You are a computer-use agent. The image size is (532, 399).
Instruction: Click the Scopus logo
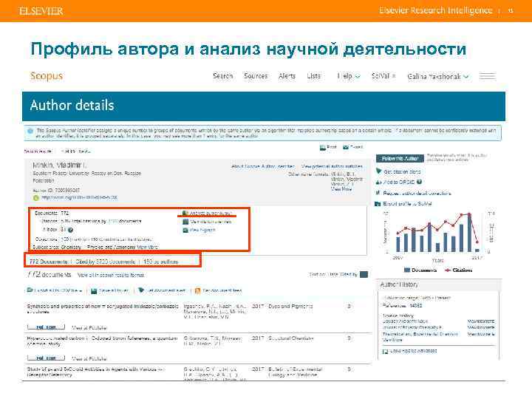tap(47, 76)
